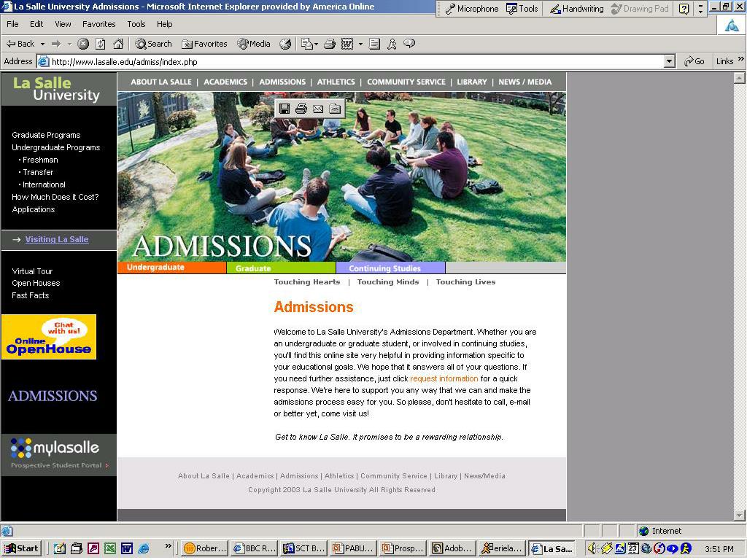
Task: Open the Help menu
Action: pyautogui.click(x=164, y=24)
